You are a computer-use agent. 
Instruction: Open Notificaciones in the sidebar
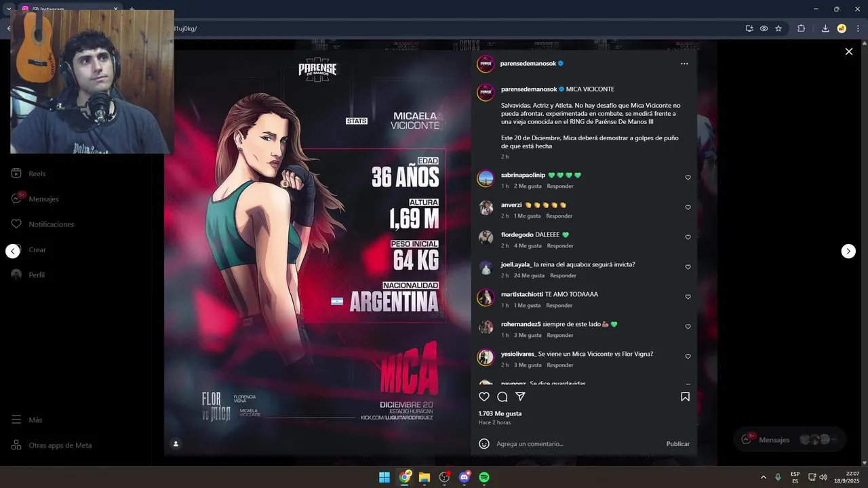point(42,224)
